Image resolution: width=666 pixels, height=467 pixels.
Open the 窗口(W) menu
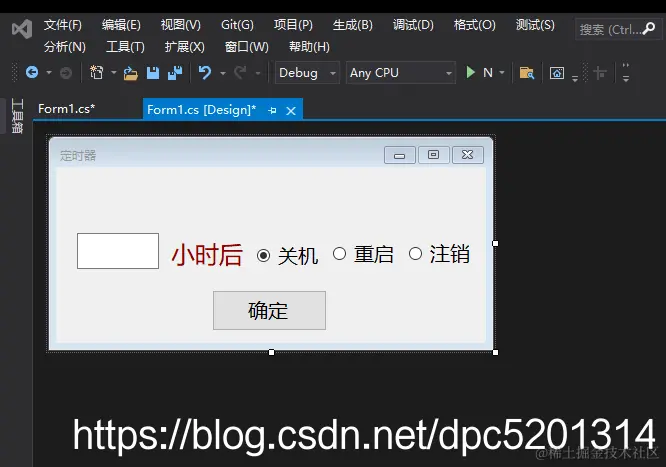point(247,47)
